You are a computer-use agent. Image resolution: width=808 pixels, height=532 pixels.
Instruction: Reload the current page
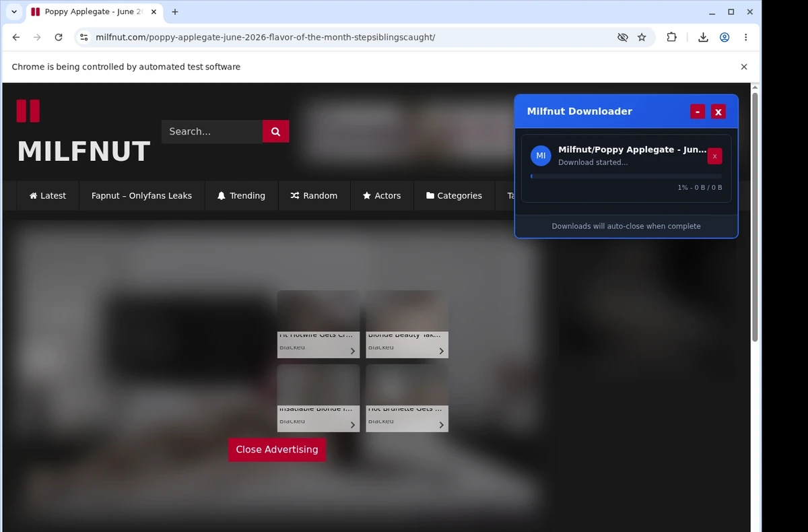tap(59, 37)
